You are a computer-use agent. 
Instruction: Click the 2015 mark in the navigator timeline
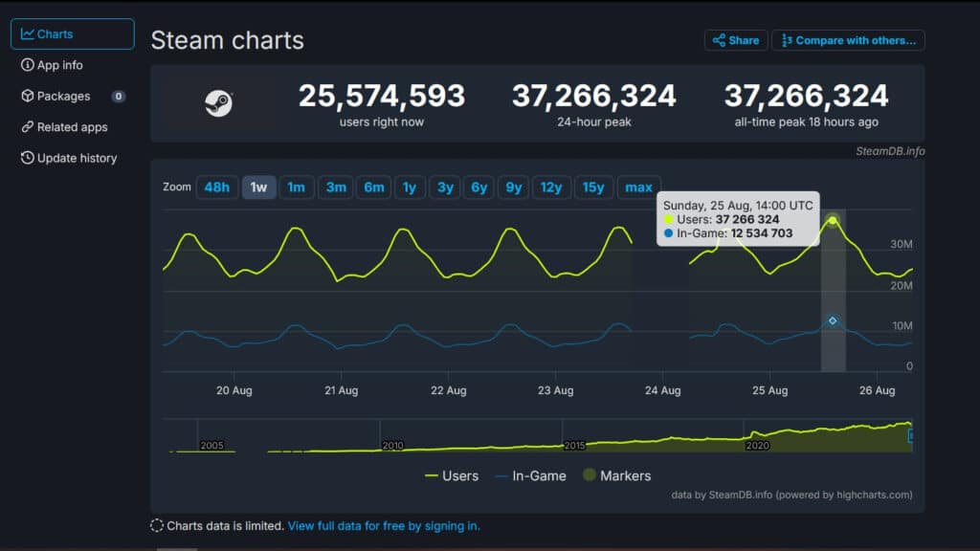pyautogui.click(x=574, y=446)
